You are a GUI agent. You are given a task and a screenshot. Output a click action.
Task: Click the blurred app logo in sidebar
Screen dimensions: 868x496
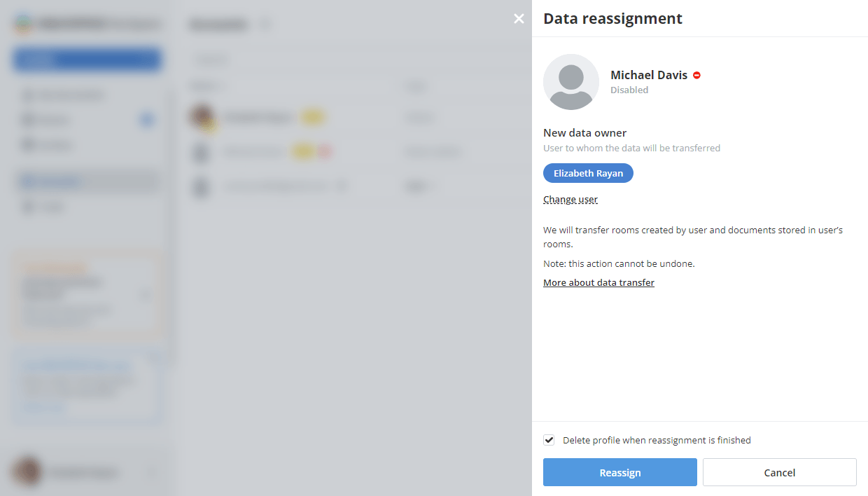click(24, 24)
